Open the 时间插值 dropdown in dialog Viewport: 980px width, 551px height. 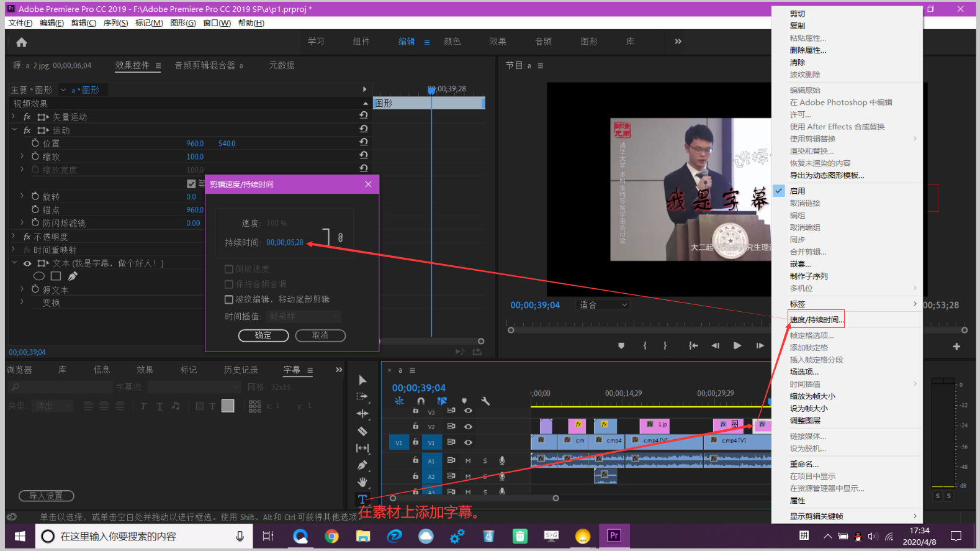point(304,317)
